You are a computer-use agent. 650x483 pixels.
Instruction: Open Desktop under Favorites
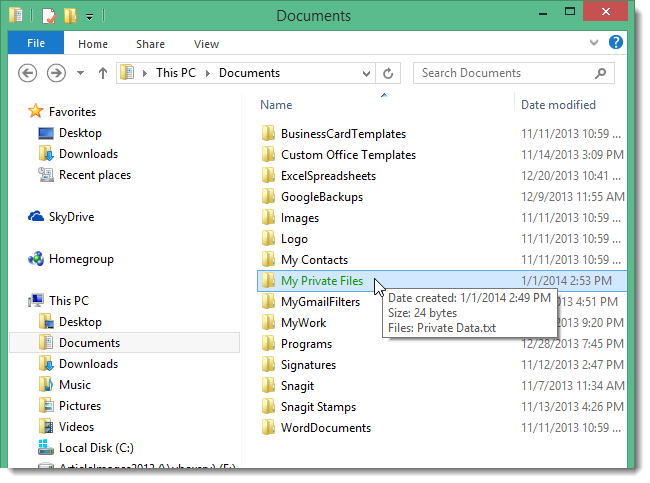[80, 133]
